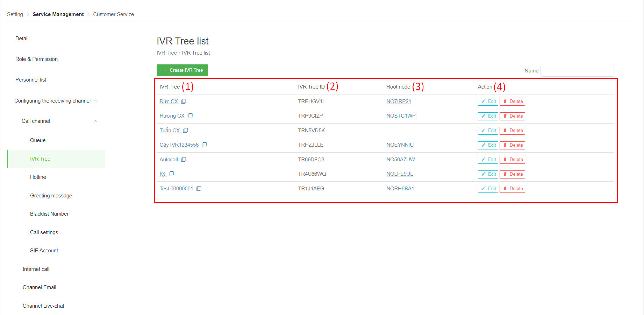Copy the Tuấn CX tree name icon

[x=186, y=130]
